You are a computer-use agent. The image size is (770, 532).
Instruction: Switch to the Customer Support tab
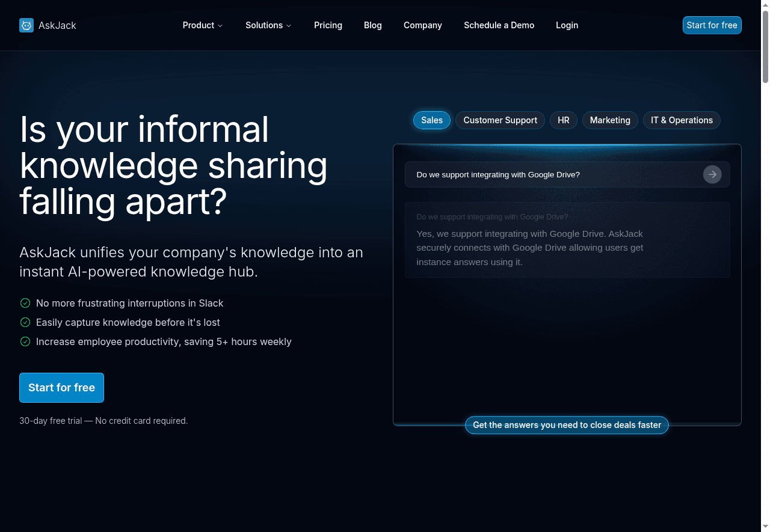[500, 120]
